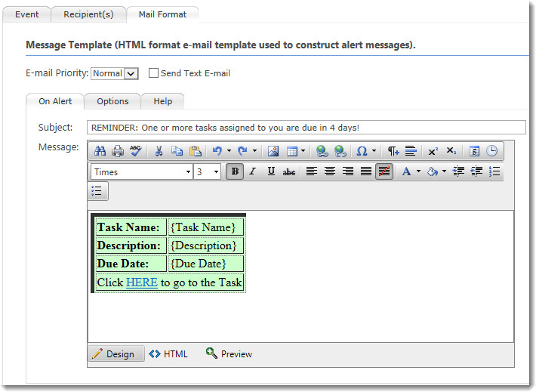The width and height of the screenshot is (536, 392).
Task: Toggle Strikethrough abc button
Action: pyautogui.click(x=289, y=171)
